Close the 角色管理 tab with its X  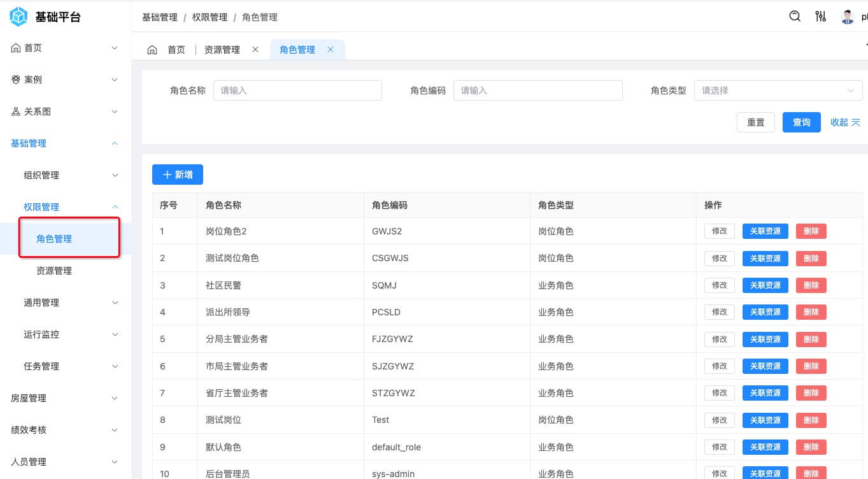tap(331, 50)
